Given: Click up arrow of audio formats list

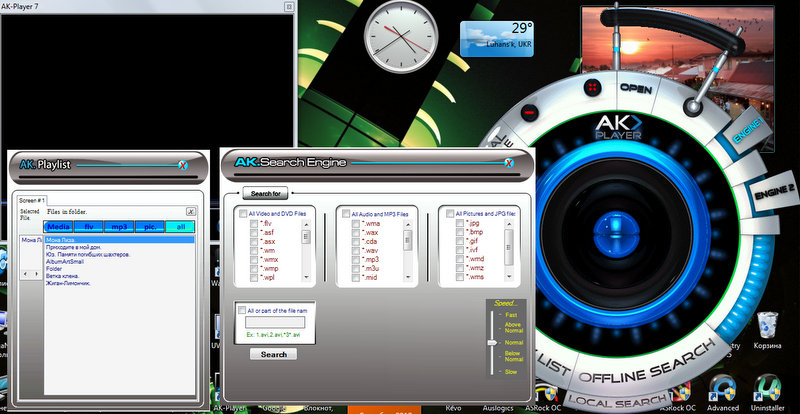Looking at the screenshot, I should coord(408,224).
